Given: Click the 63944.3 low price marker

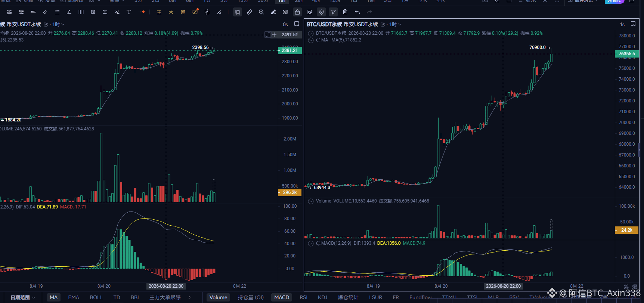Looking at the screenshot, I should coord(320,188).
